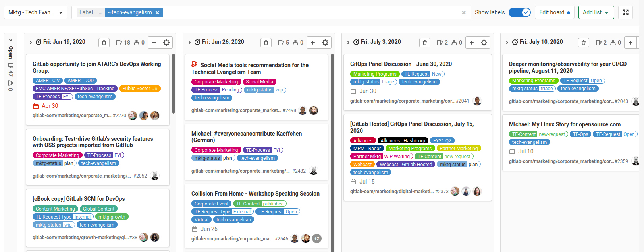Click the Corporate Event label
644x252 pixels.
coord(212,204)
